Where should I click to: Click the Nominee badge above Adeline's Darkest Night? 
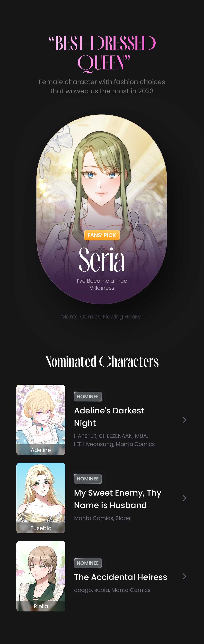click(88, 396)
